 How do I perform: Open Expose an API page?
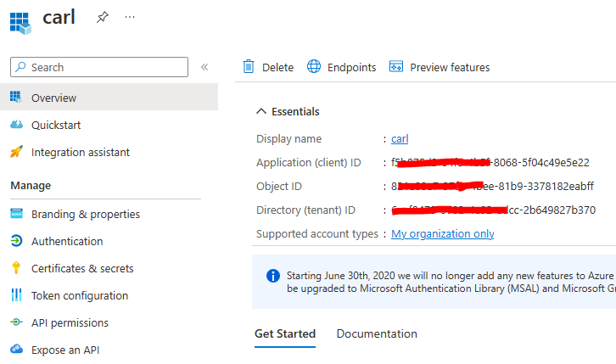pyautogui.click(x=109, y=350)
